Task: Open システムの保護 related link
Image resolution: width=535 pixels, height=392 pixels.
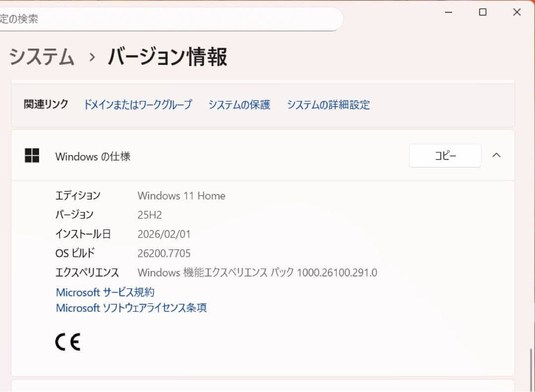Action: [239, 105]
